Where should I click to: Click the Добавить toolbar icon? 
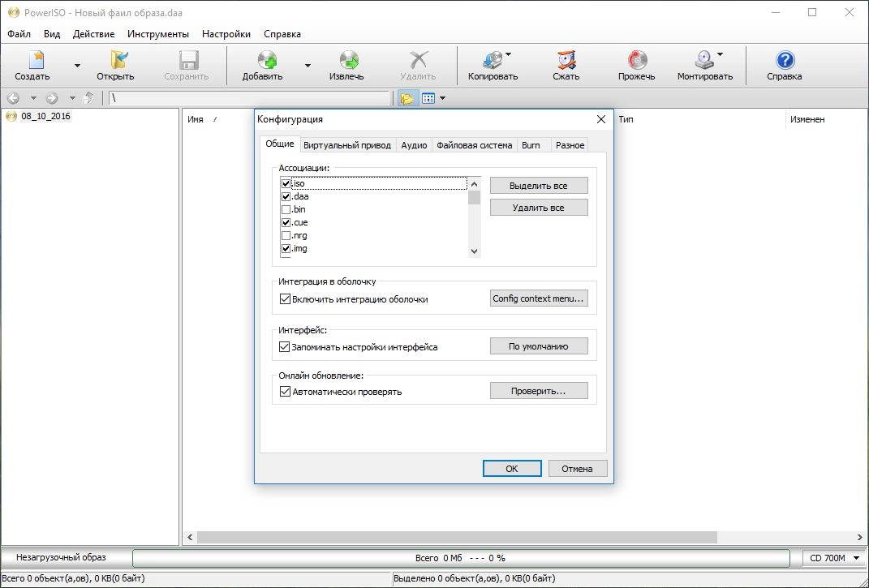tap(267, 60)
